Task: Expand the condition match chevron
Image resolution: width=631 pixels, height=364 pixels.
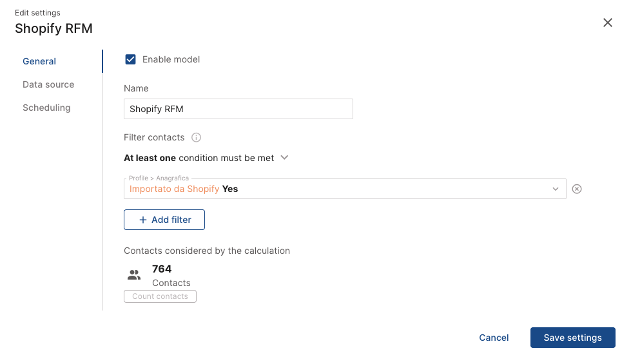Action: tap(284, 158)
